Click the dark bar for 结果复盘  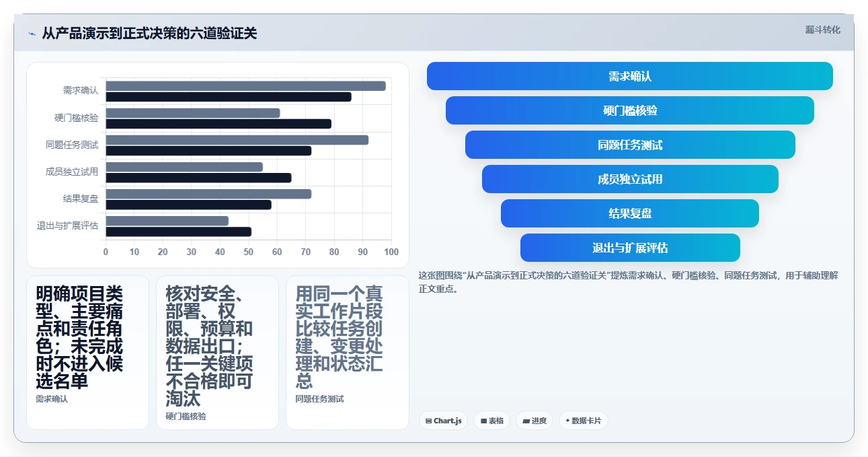pos(188,205)
